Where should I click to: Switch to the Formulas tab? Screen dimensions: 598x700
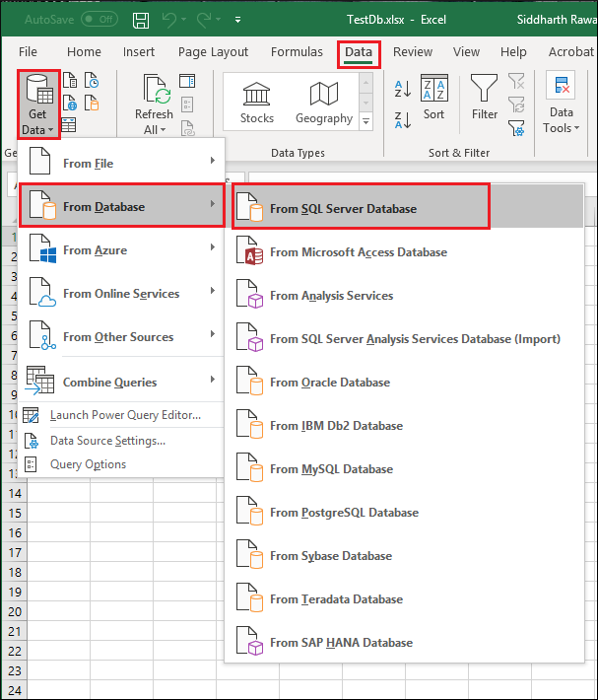pos(297,52)
